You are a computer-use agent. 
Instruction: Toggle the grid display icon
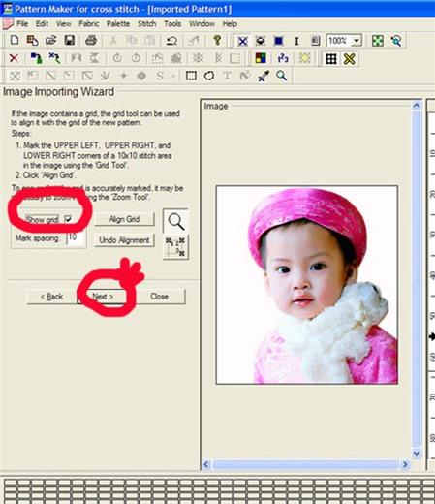point(331,59)
